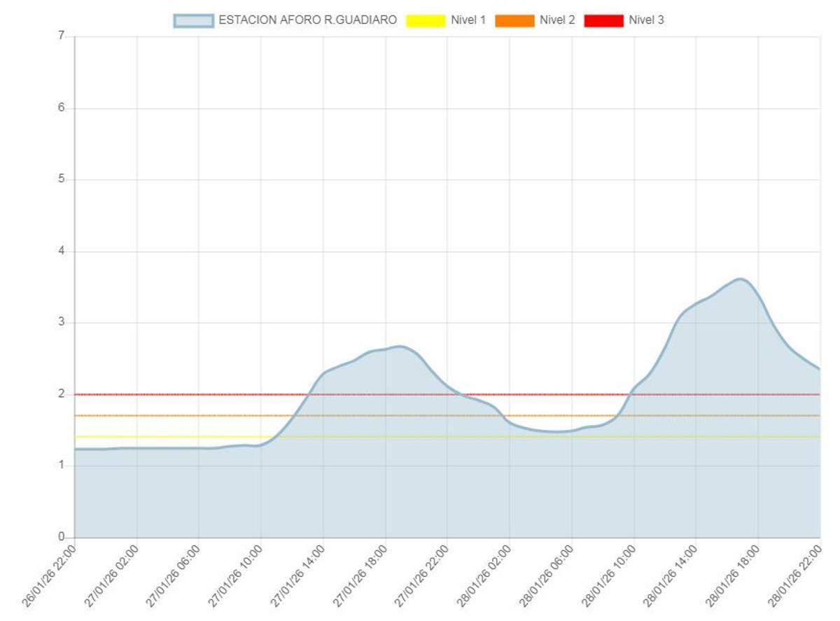Image resolution: width=840 pixels, height=621 pixels.
Task: Click the highest peak of the river curve
Action: (x=740, y=279)
